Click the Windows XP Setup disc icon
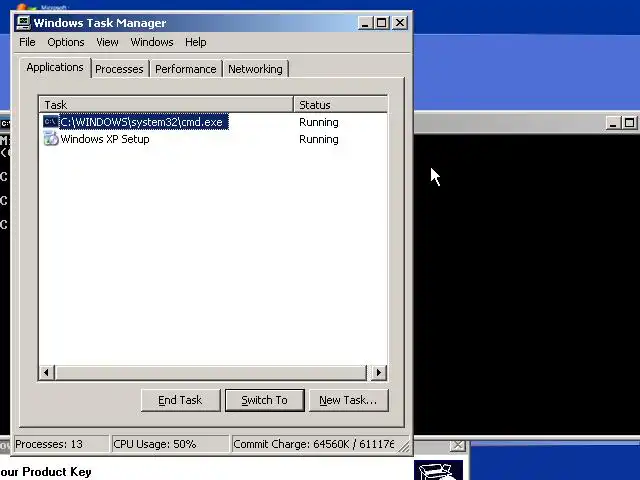The image size is (640, 480). 51,139
